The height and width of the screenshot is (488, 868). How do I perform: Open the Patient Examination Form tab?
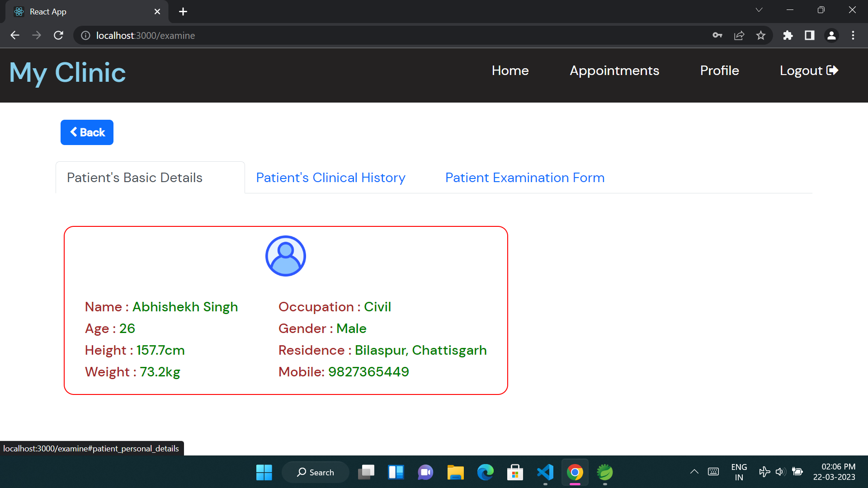coord(524,178)
